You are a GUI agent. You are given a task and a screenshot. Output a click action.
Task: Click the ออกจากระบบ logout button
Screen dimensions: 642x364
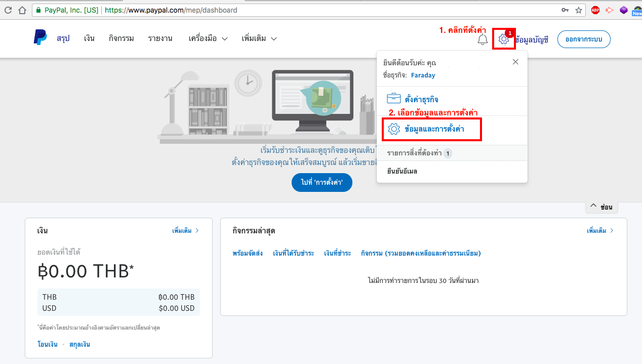[584, 39]
